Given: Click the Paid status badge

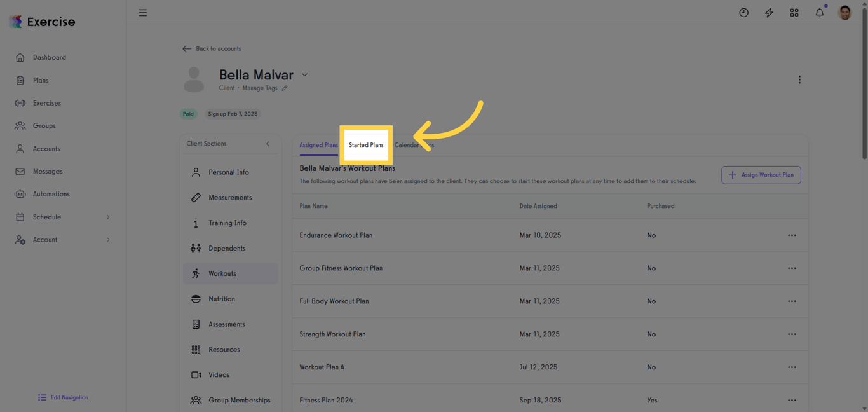Looking at the screenshot, I should pos(188,114).
